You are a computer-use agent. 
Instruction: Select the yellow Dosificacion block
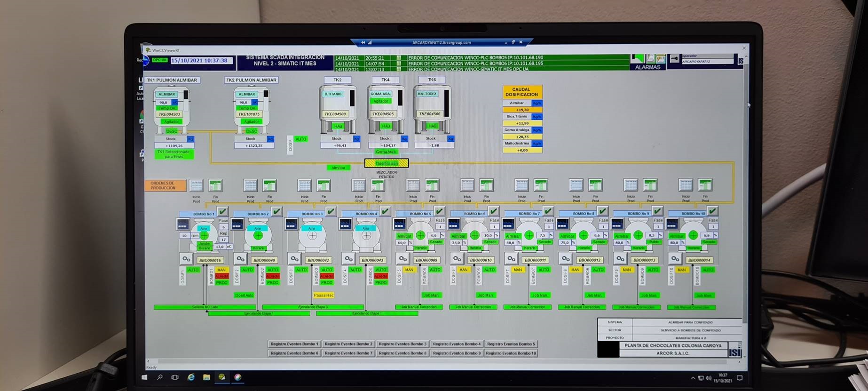coord(387,163)
